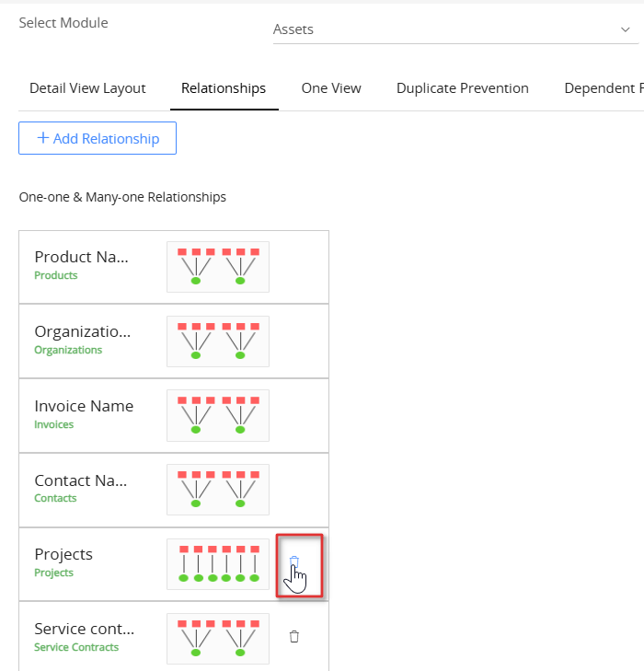
Task: Switch to Detail View Layout tab
Action: [87, 88]
